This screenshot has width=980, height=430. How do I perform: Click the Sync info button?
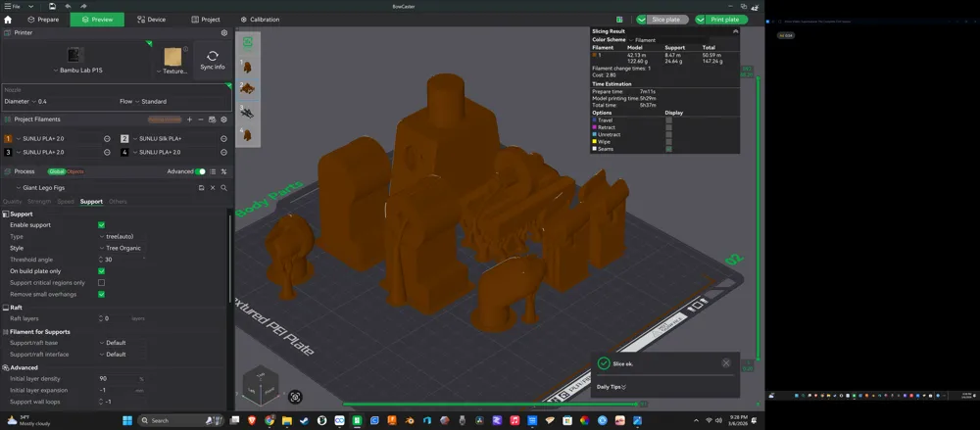pos(213,61)
